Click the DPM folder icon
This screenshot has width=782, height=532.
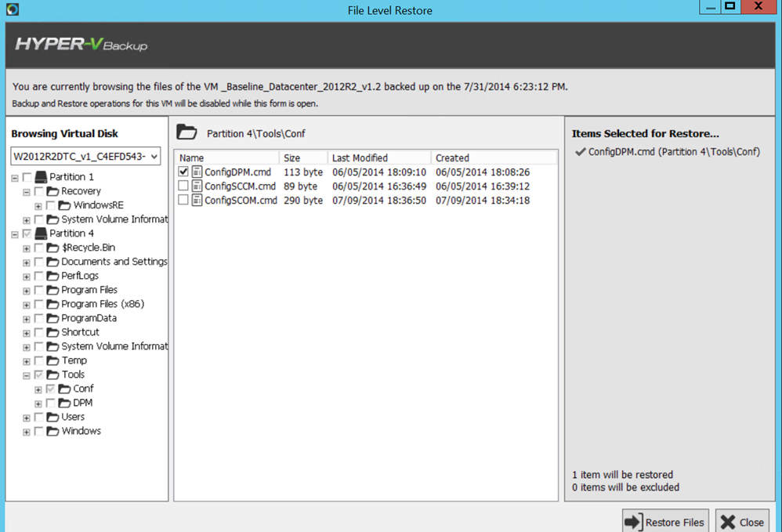(64, 403)
